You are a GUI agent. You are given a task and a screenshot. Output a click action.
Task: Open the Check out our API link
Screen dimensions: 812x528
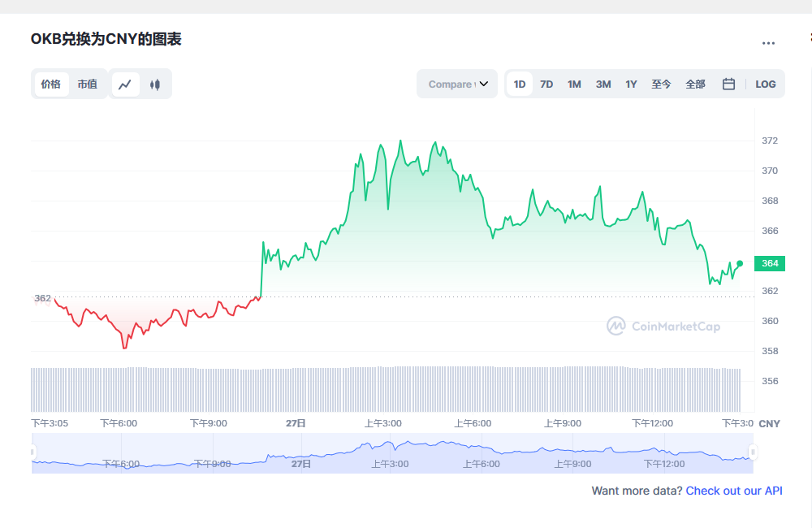coord(733,491)
